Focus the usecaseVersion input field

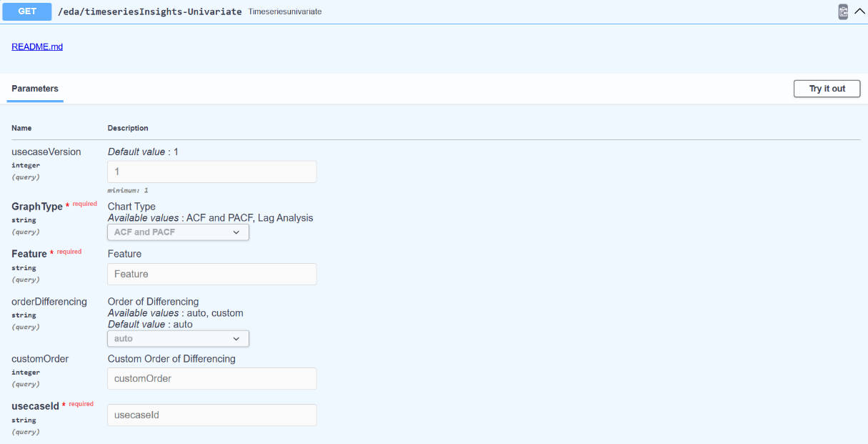[x=212, y=172]
